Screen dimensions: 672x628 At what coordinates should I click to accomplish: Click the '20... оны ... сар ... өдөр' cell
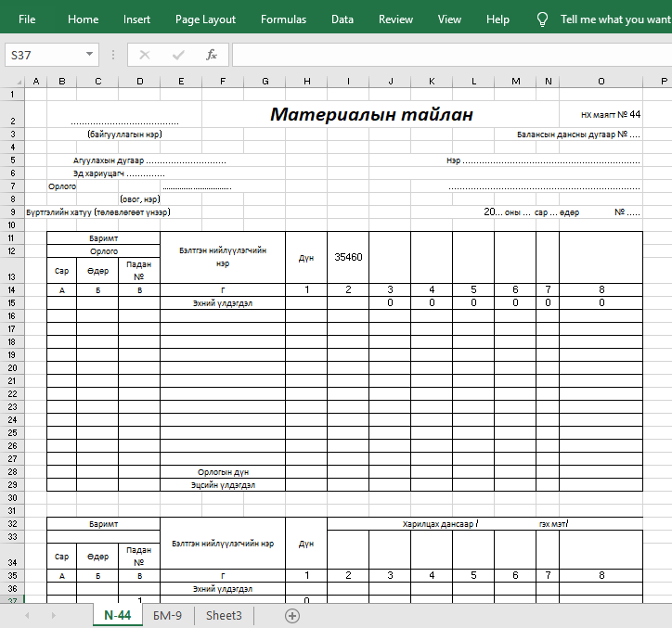pos(532,212)
